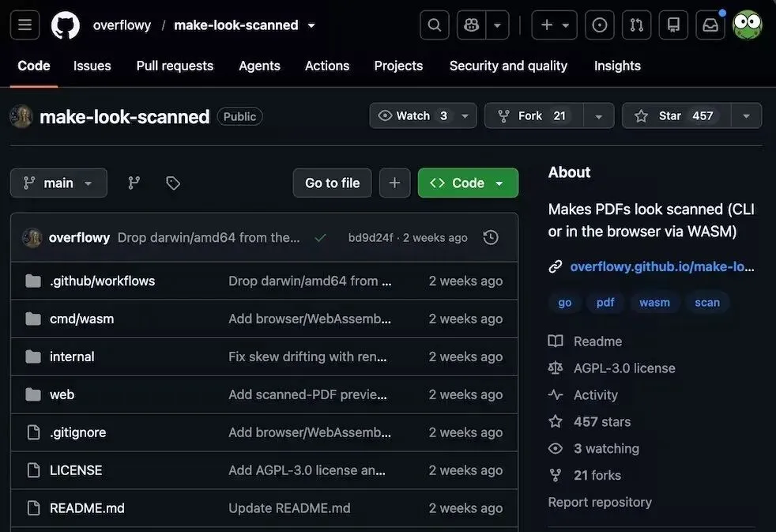Click the go topic tag
776x532 pixels.
pyautogui.click(x=565, y=303)
